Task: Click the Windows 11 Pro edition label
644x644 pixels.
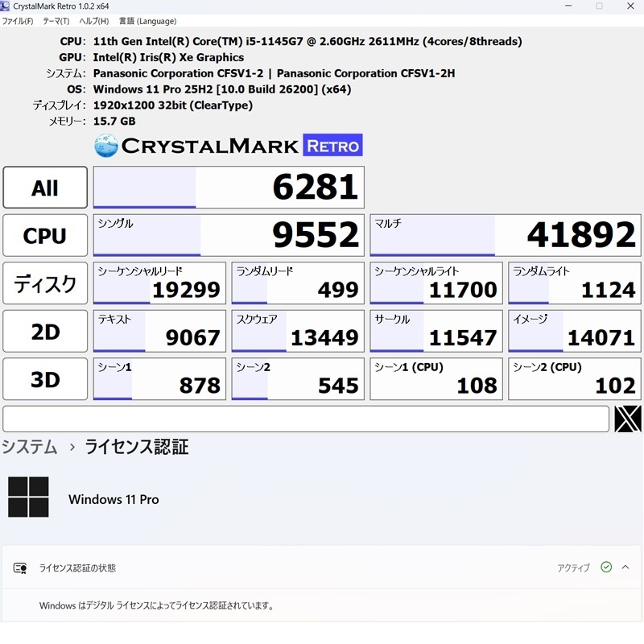Action: tap(114, 499)
